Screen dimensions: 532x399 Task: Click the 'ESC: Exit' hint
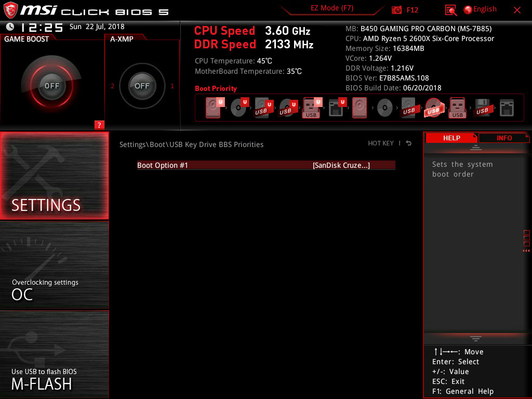point(448,381)
